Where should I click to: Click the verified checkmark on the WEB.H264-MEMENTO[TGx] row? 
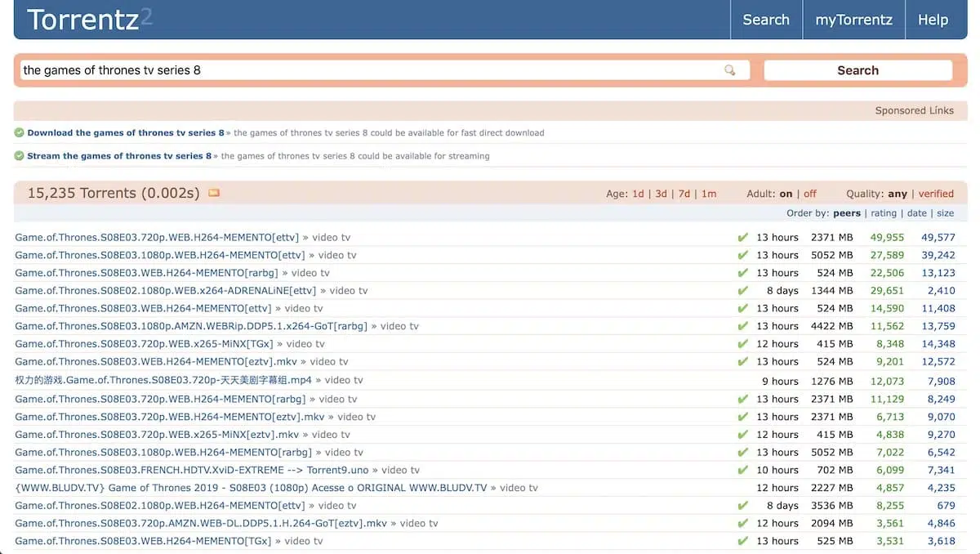click(742, 541)
